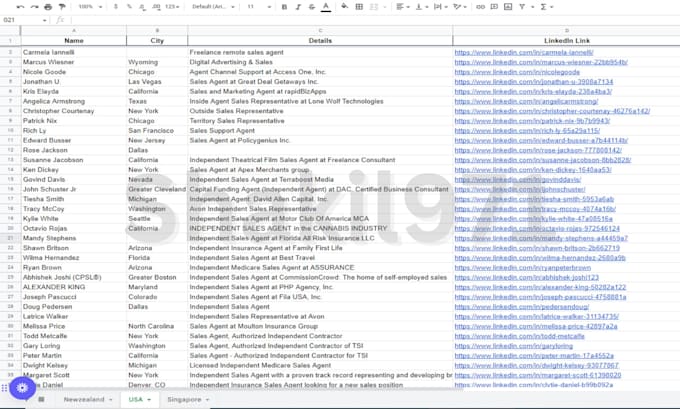This screenshot has width=680, height=409.
Task: Open the fill color picker
Action: click(344, 7)
